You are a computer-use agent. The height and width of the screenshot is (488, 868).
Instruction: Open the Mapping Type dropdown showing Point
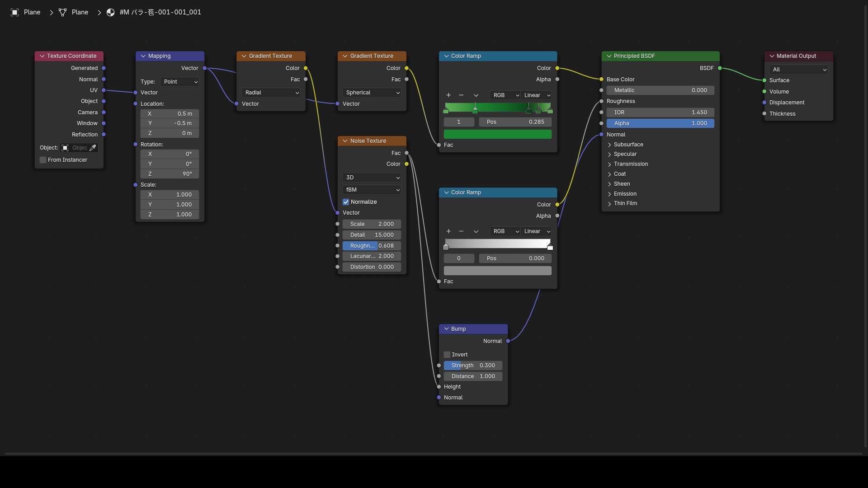(180, 82)
